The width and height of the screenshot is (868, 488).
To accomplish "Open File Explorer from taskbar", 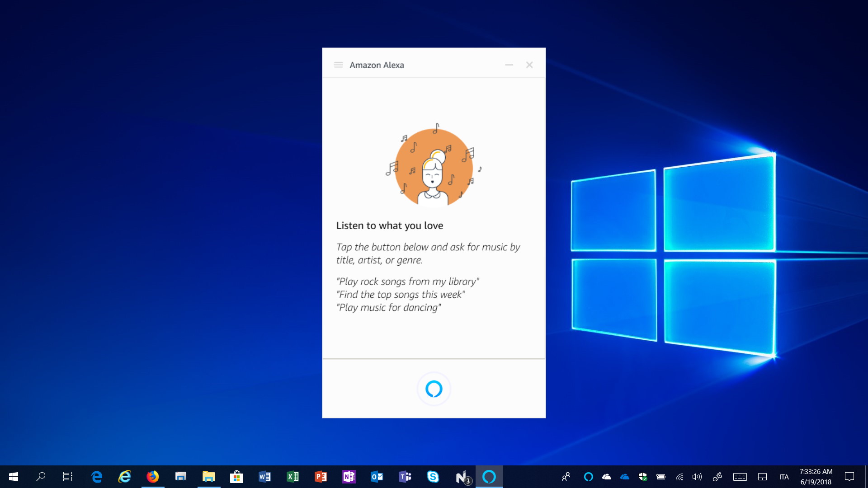I will 208,477.
